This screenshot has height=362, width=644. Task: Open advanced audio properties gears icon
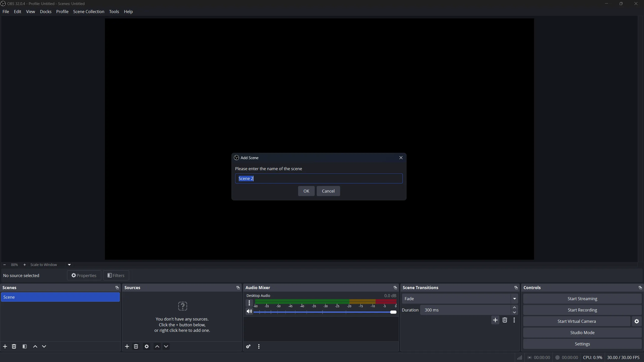click(248, 346)
